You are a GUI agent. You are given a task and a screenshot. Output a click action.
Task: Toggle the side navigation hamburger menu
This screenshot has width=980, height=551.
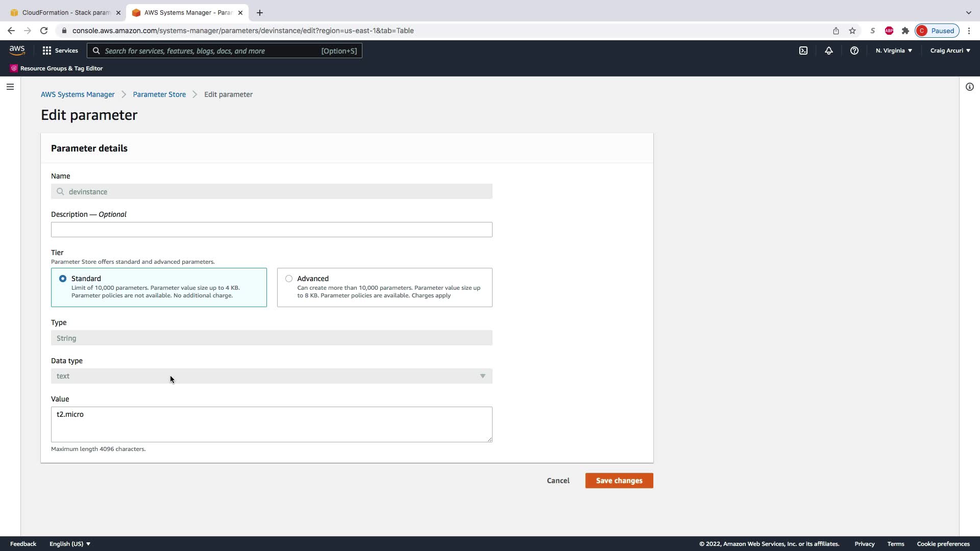click(x=10, y=87)
